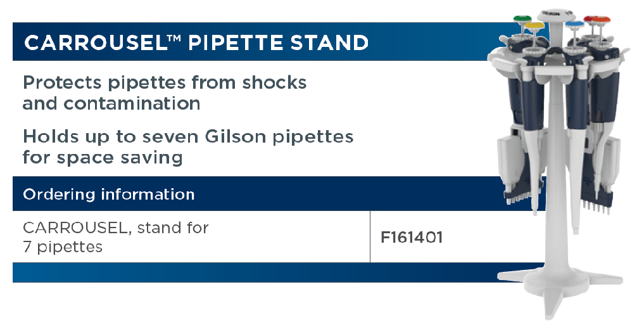This screenshot has width=644, height=327.
Task: Click the green pipette push-button cap
Action: click(x=522, y=19)
